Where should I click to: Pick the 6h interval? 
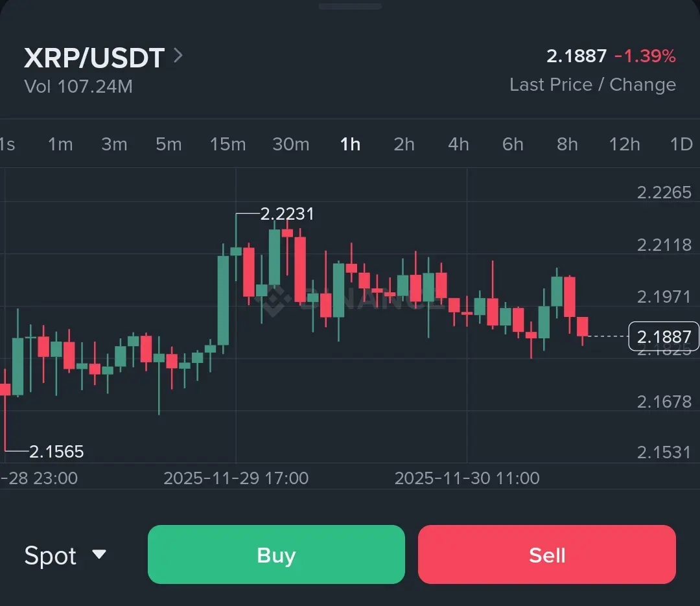pyautogui.click(x=513, y=144)
